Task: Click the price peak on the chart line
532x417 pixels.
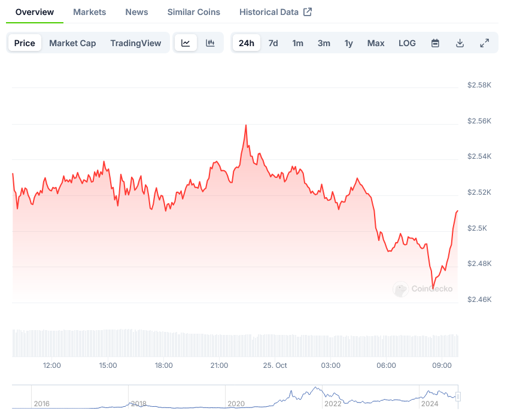Action: [x=246, y=125]
